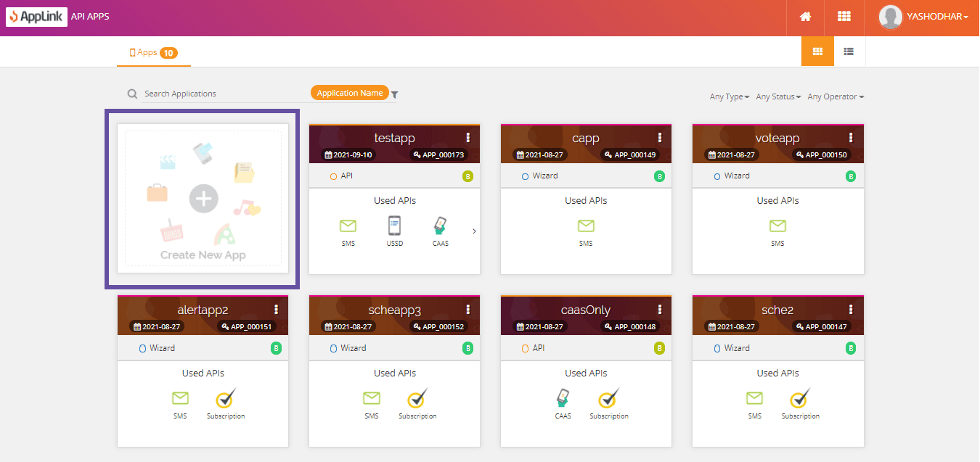Open testapp three-dot options menu

pyautogui.click(x=468, y=138)
